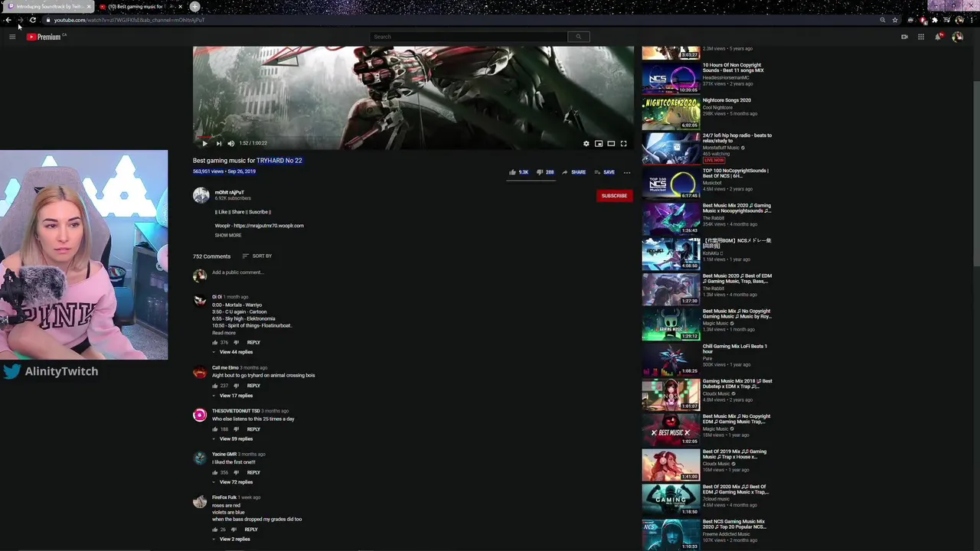Reply to Yacine GMR's comment

[x=253, y=473]
